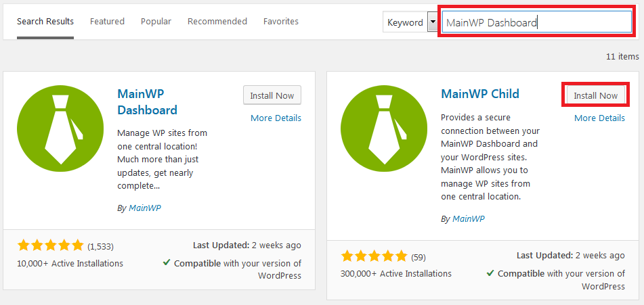Open More Details for MainWP Dashboard
This screenshot has width=644, height=305.
pos(276,118)
